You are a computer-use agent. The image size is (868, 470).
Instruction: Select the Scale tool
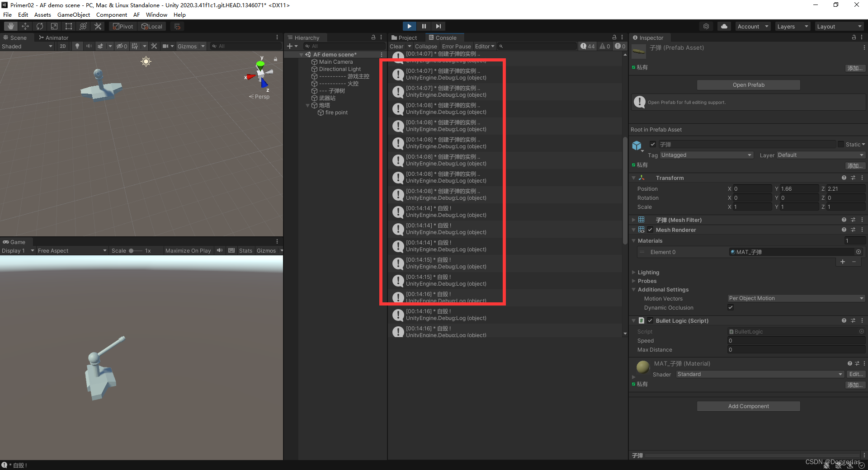[54, 26]
